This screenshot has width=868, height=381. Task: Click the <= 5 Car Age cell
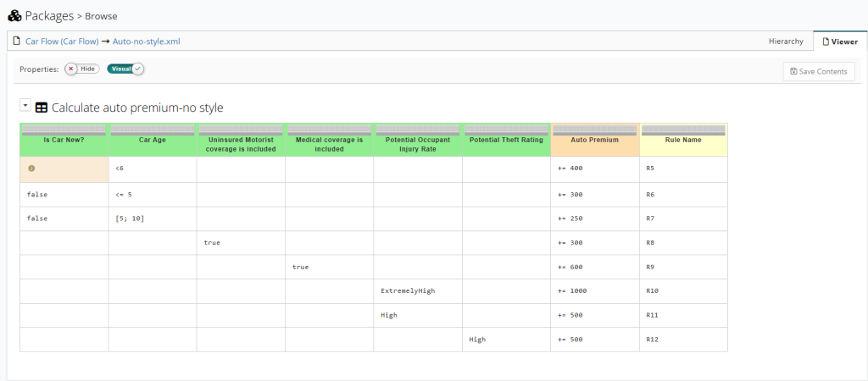click(153, 195)
